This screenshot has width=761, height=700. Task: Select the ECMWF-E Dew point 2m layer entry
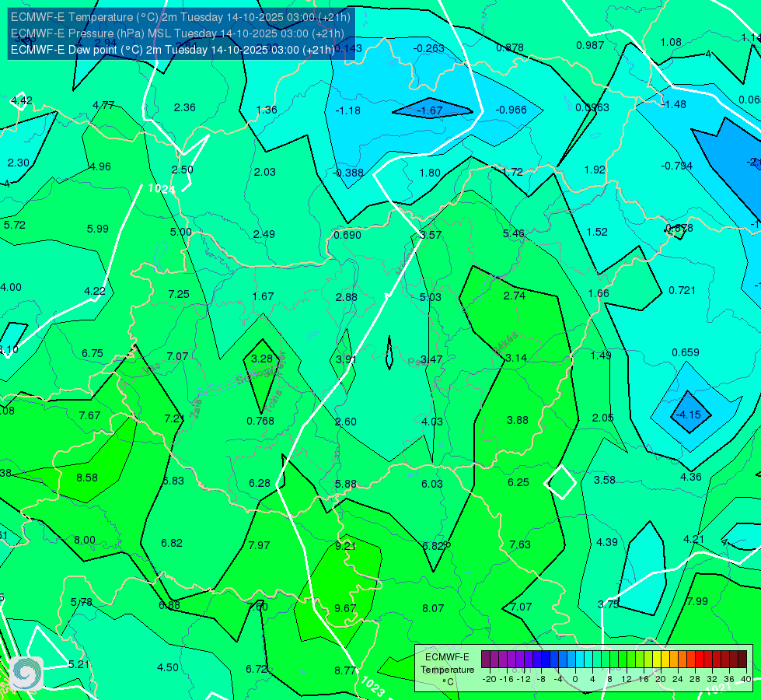pyautogui.click(x=173, y=50)
